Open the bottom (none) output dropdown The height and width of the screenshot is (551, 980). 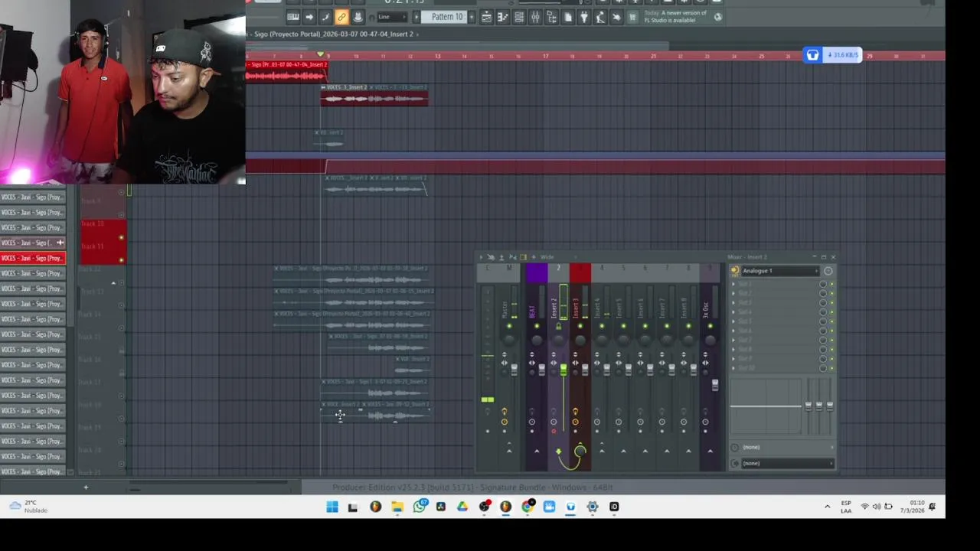tap(787, 463)
